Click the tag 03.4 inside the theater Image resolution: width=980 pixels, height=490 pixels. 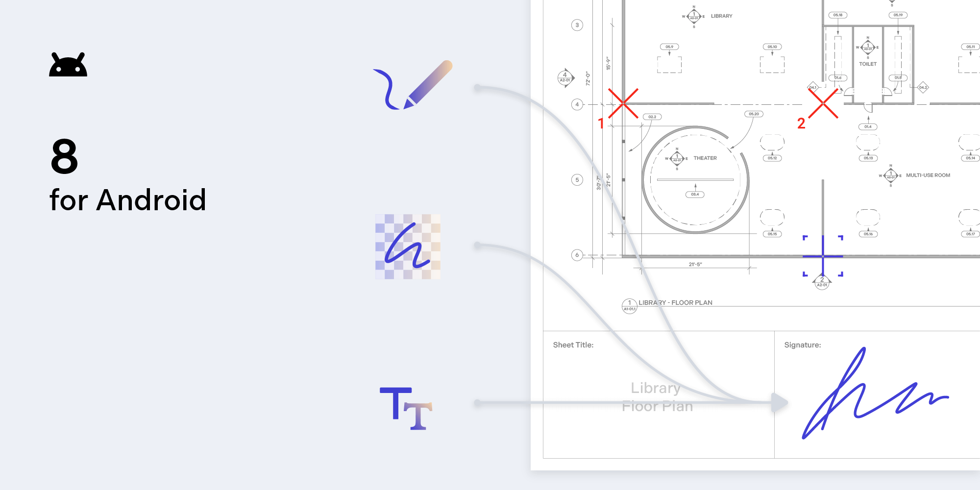(695, 195)
